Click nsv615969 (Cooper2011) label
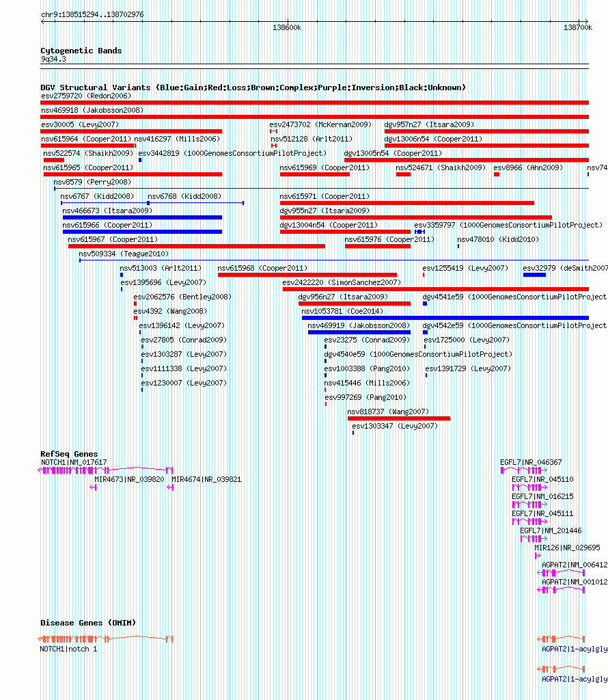 tap(324, 167)
